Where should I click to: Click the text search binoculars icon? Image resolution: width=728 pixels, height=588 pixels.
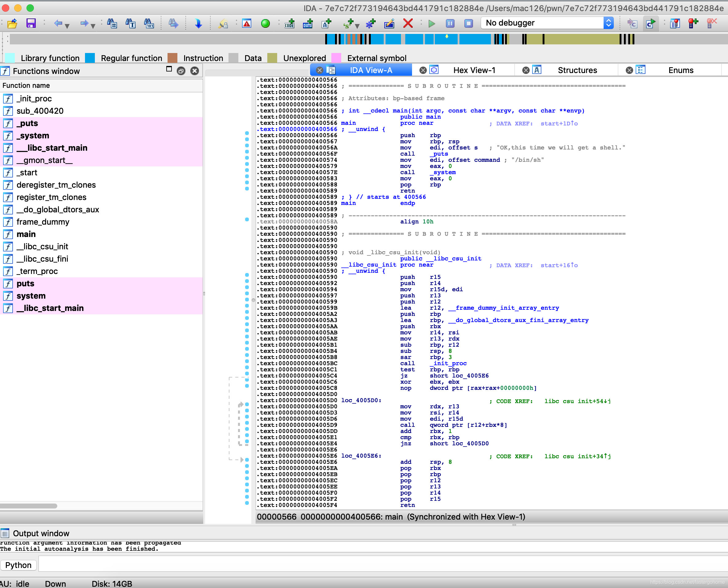pos(131,23)
